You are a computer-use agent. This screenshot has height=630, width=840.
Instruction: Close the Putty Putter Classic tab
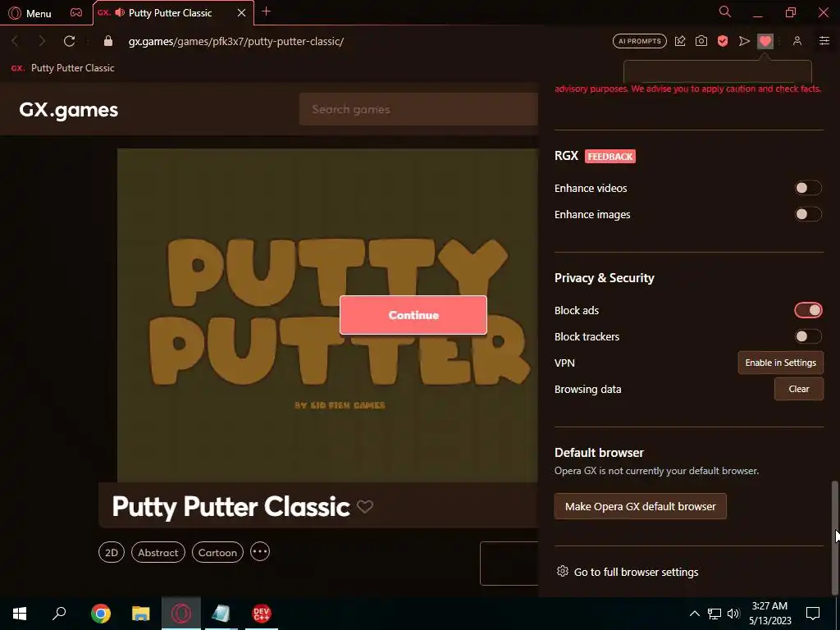coord(242,13)
